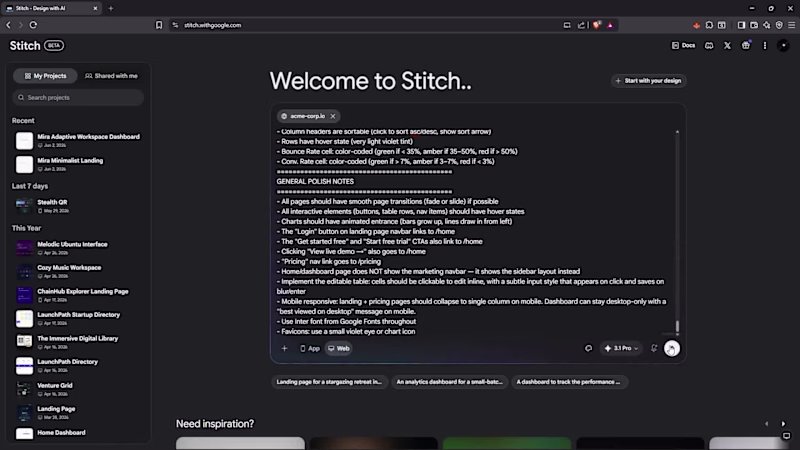Image resolution: width=800 pixels, height=450 pixels.
Task: Reload the page in browser
Action: pyautogui.click(x=33, y=25)
